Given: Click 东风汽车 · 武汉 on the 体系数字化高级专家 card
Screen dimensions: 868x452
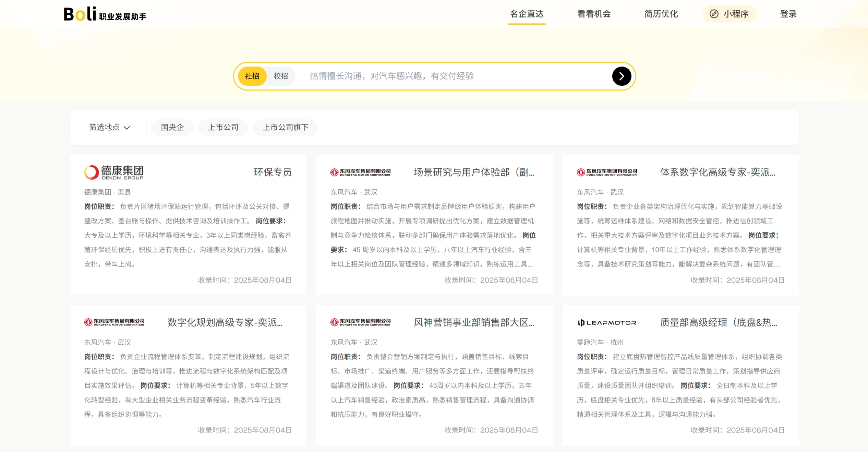Looking at the screenshot, I should (x=600, y=192).
